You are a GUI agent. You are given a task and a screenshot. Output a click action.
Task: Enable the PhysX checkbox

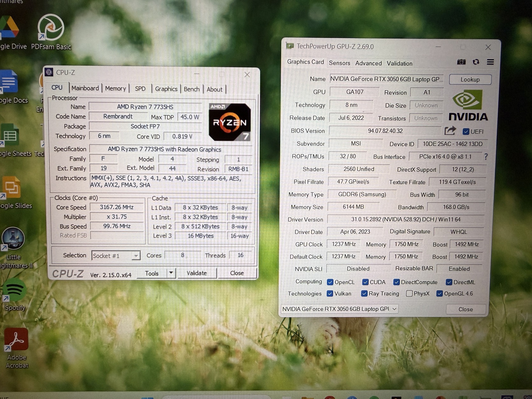[x=409, y=293]
